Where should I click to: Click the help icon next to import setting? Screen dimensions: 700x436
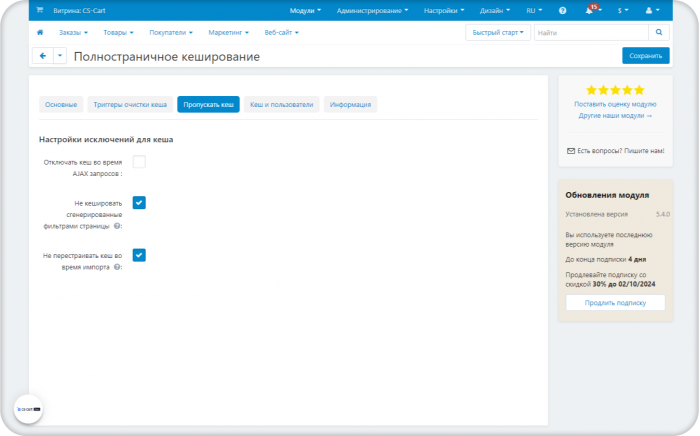(117, 267)
